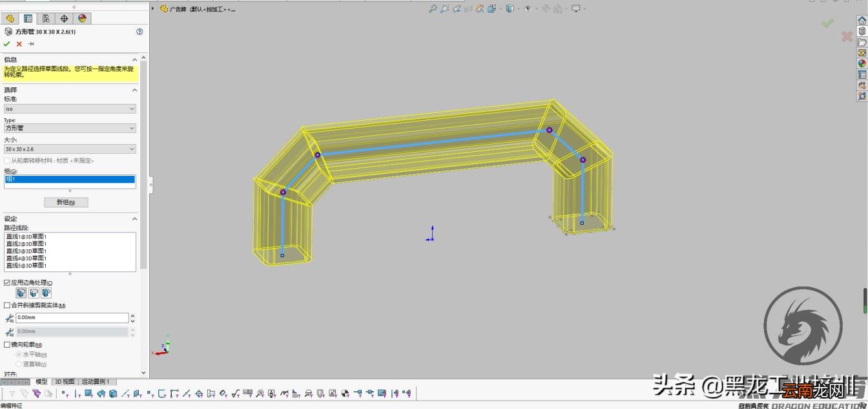Select 组1 in the groups list
Viewport: 868px width, 409px height.
tap(70, 179)
